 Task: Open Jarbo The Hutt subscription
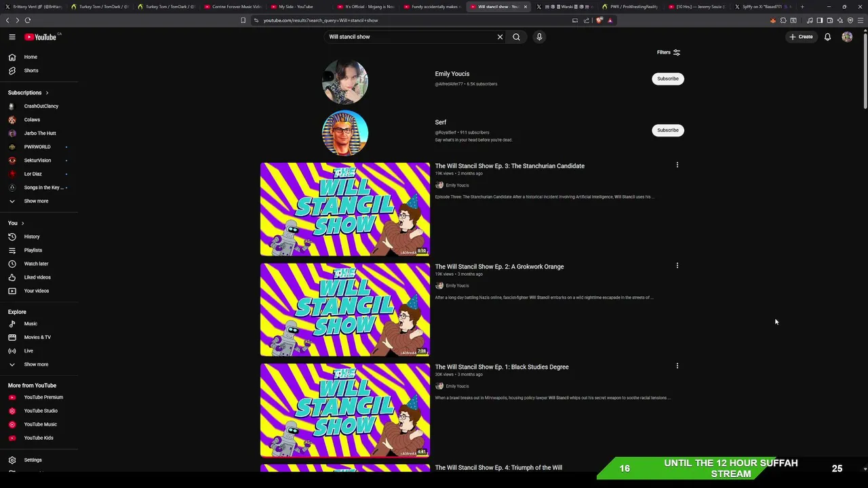point(39,134)
